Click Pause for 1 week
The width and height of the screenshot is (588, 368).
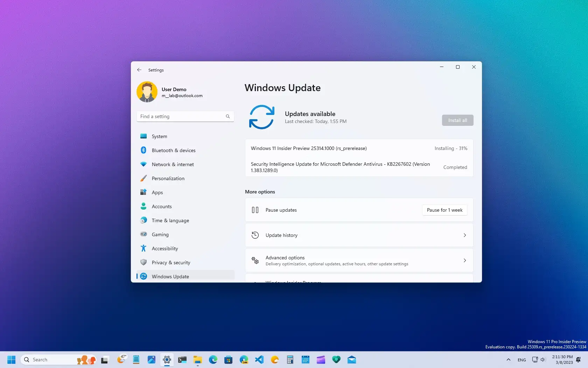444,210
